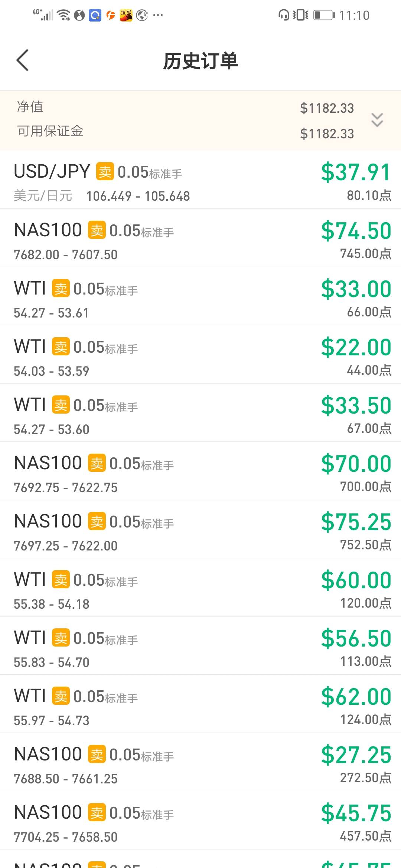
Task: Open the USD/JPY order with $37.91 profit
Action: 200,180
